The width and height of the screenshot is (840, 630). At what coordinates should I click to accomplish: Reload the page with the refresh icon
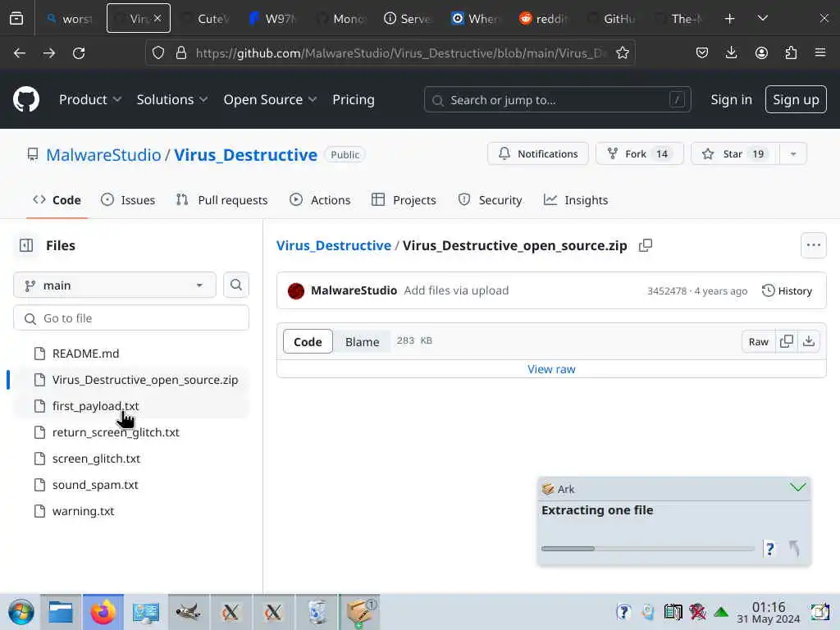point(79,53)
